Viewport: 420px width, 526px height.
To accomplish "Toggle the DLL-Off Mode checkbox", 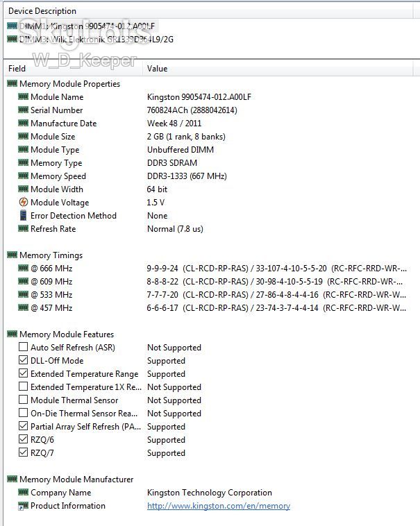I will click(23, 359).
